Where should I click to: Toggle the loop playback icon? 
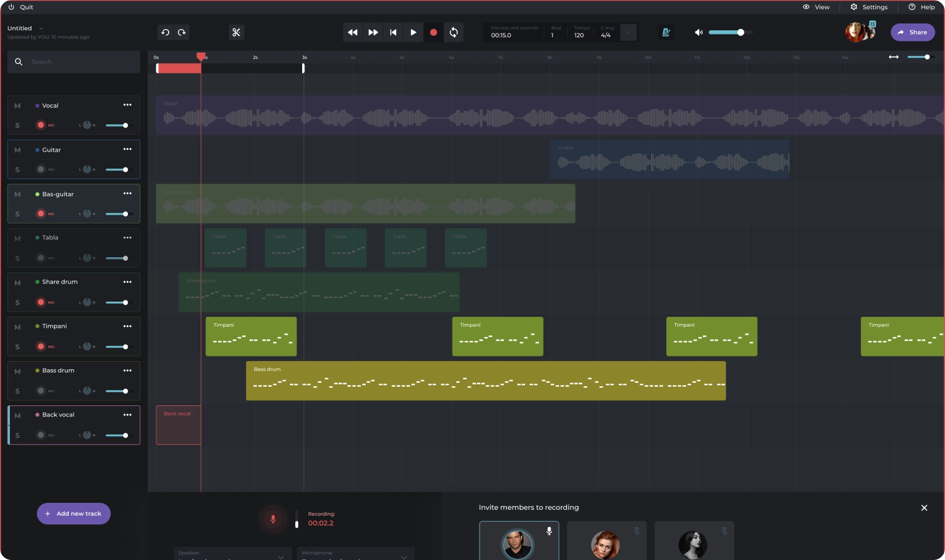point(453,33)
